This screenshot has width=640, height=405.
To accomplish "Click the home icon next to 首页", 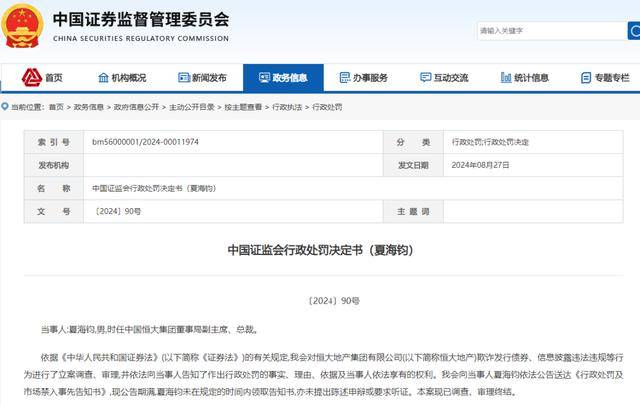I will point(32,77).
